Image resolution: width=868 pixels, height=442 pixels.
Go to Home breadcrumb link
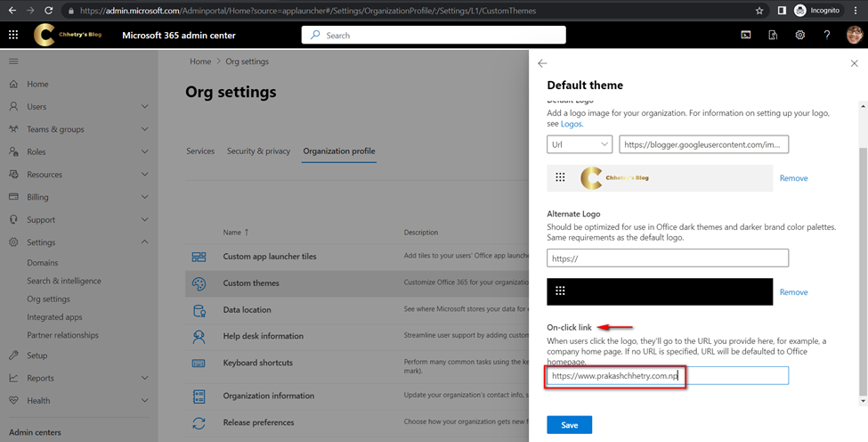coord(200,61)
